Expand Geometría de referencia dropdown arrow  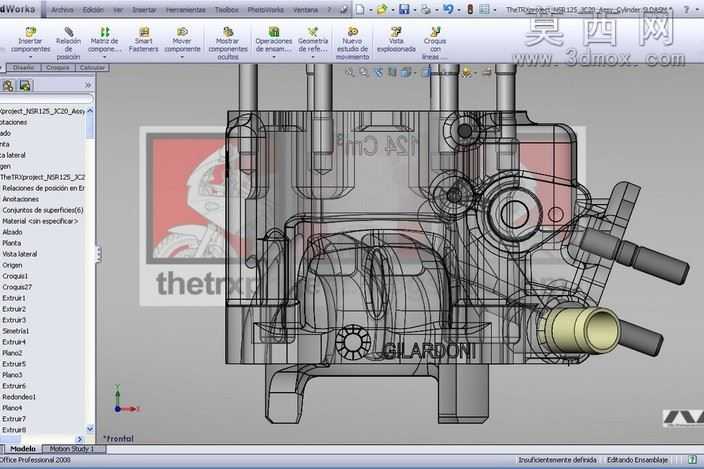pos(313,57)
